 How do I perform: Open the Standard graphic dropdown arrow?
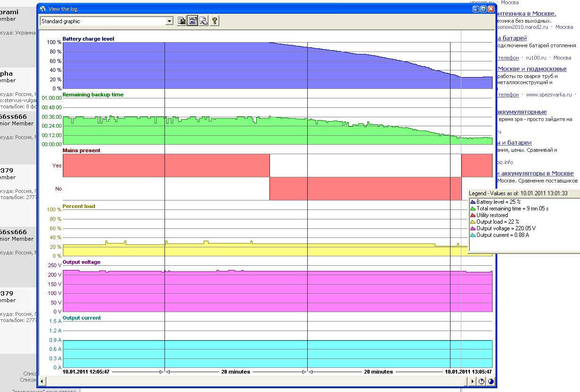(169, 21)
